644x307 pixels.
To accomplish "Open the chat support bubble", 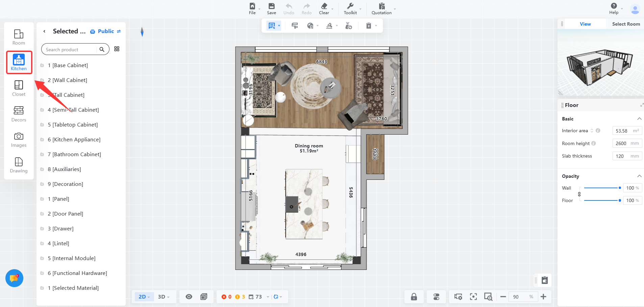I will (14, 278).
